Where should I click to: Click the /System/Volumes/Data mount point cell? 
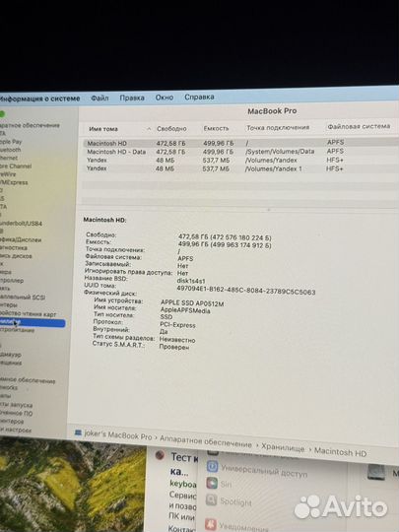pyautogui.click(x=280, y=152)
